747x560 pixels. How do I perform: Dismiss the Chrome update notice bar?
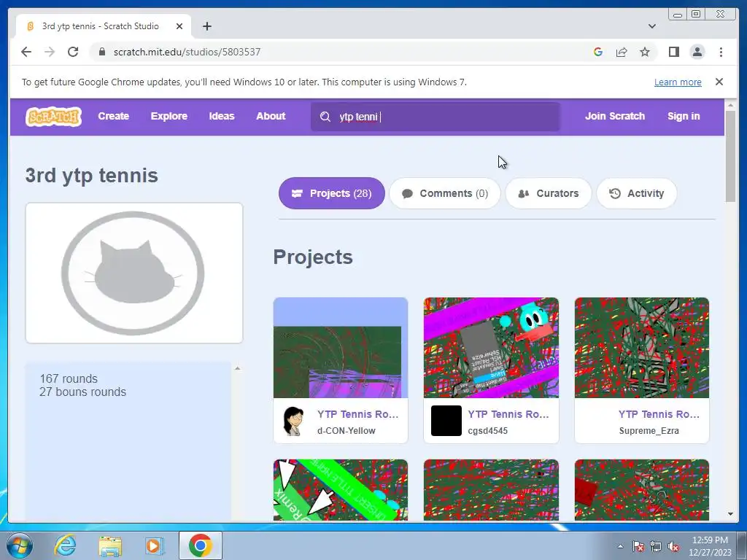[719, 82]
